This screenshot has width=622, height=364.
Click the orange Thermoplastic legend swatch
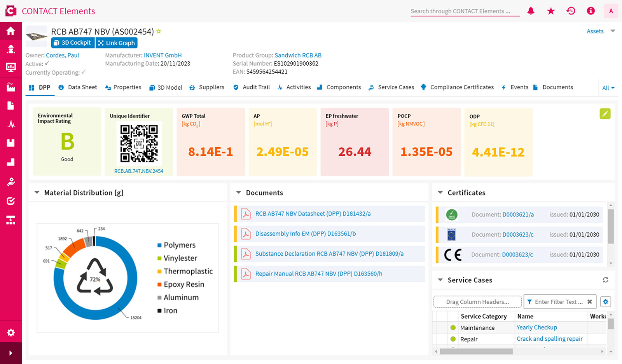tap(159, 272)
